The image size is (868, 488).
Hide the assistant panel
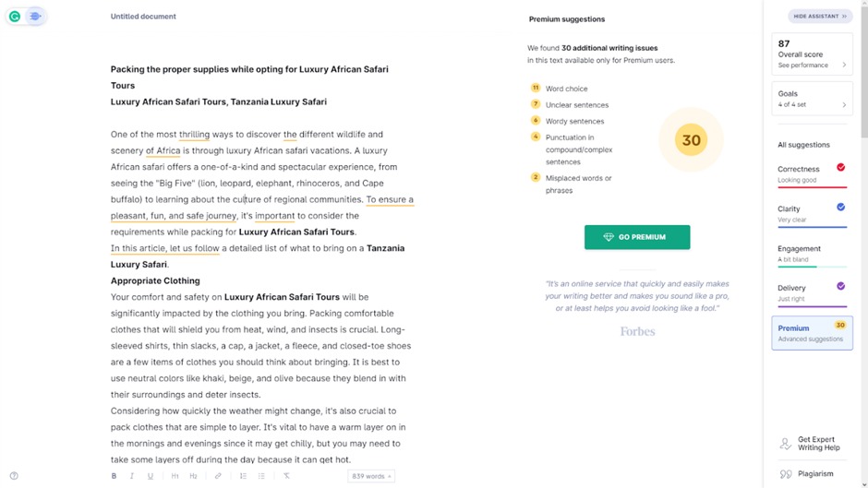coord(820,17)
